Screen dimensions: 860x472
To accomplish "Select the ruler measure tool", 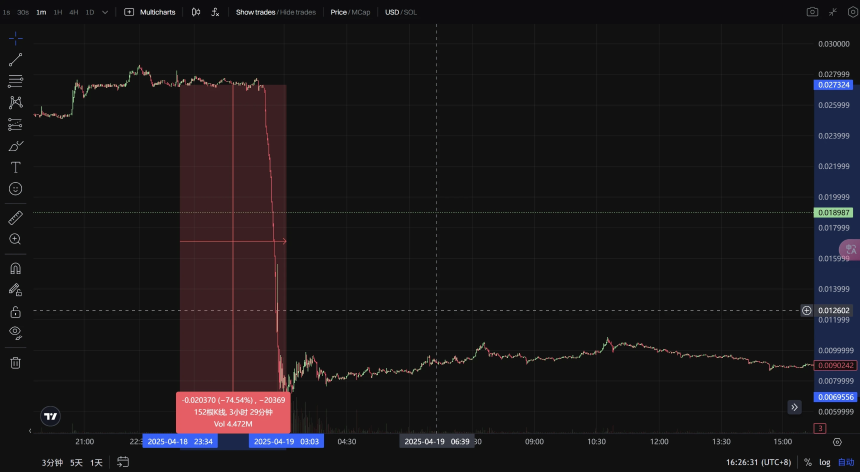I will [x=15, y=217].
